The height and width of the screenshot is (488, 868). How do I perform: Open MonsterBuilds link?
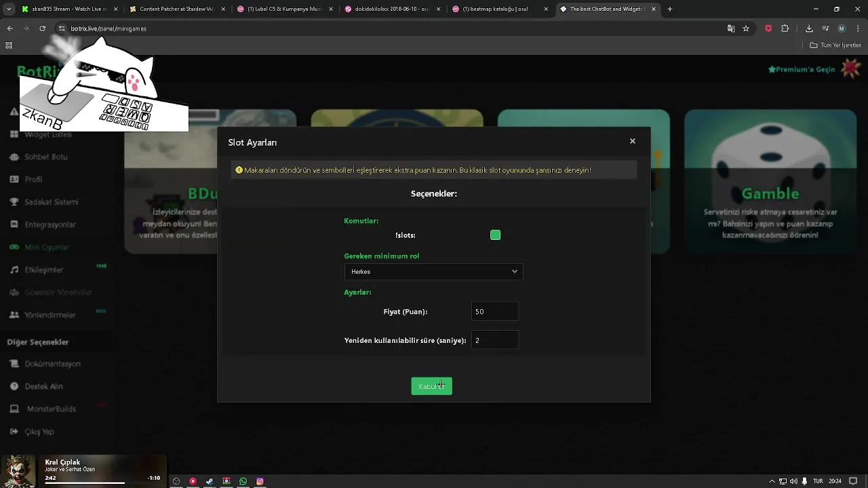pyautogui.click(x=52, y=409)
